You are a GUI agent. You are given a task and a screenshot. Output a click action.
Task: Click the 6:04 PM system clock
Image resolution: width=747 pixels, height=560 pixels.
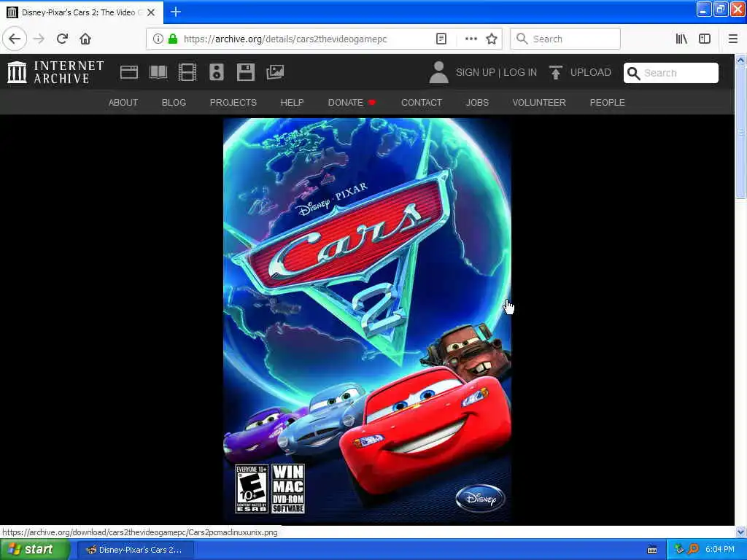pos(720,550)
